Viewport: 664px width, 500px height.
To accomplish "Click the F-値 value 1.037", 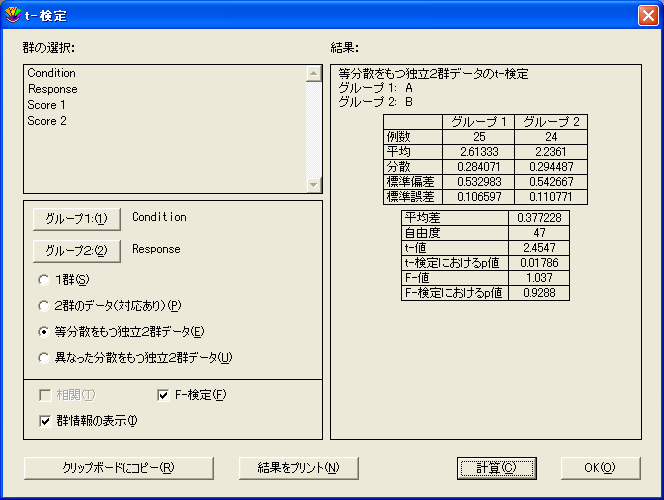I will click(x=539, y=278).
